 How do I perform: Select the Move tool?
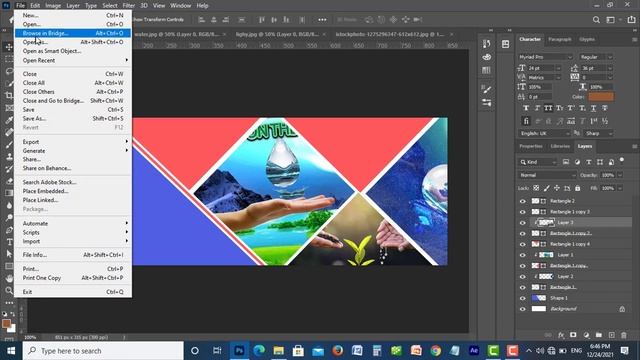9,47
